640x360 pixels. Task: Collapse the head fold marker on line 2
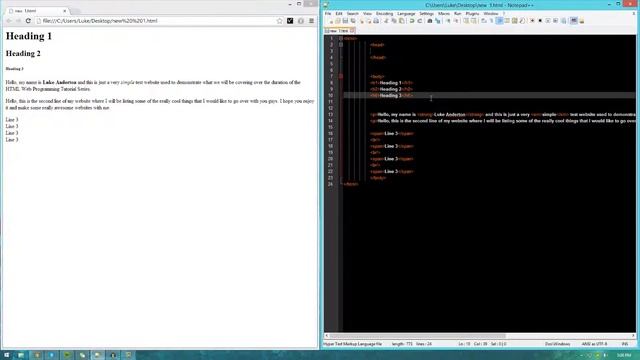341,44
